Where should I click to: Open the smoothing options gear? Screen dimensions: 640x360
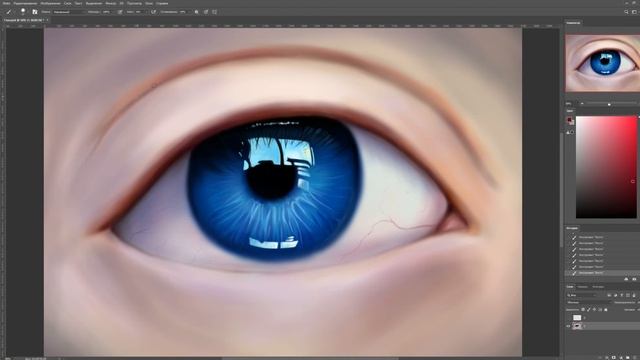(196, 12)
